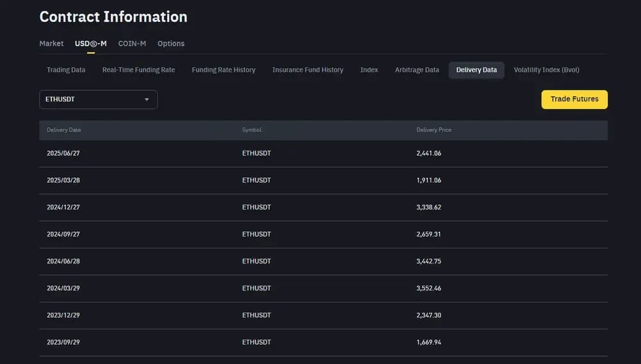Select delivery date 2024/09/27
This screenshot has height=364, width=641.
click(63, 234)
